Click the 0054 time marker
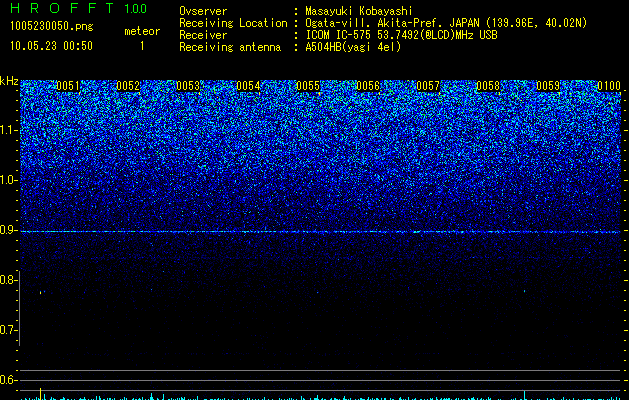 pos(248,86)
